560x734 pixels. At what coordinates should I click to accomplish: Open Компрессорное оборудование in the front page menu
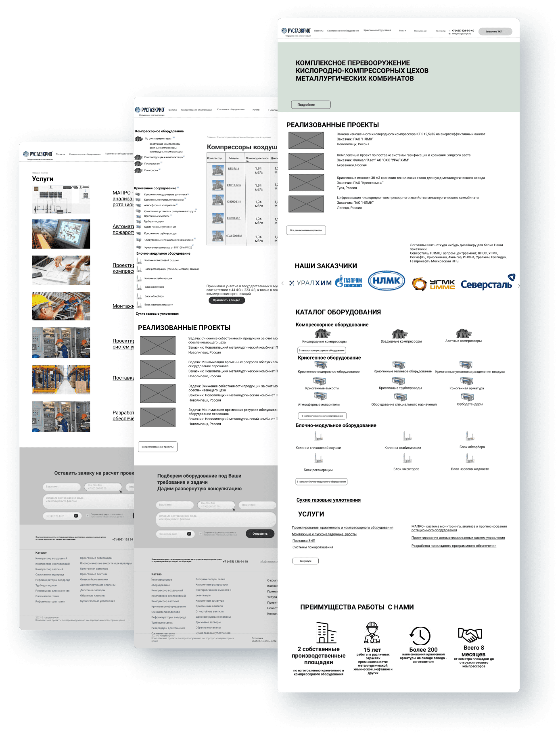click(x=343, y=31)
